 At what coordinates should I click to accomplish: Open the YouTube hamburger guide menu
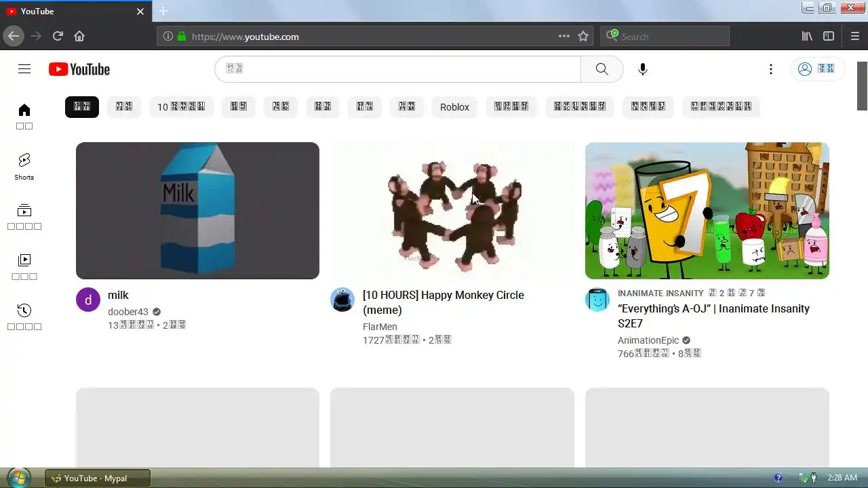(x=24, y=69)
